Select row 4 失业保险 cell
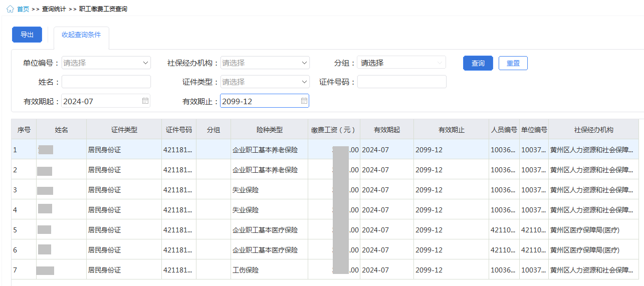The width and height of the screenshot is (644, 286). [x=270, y=210]
